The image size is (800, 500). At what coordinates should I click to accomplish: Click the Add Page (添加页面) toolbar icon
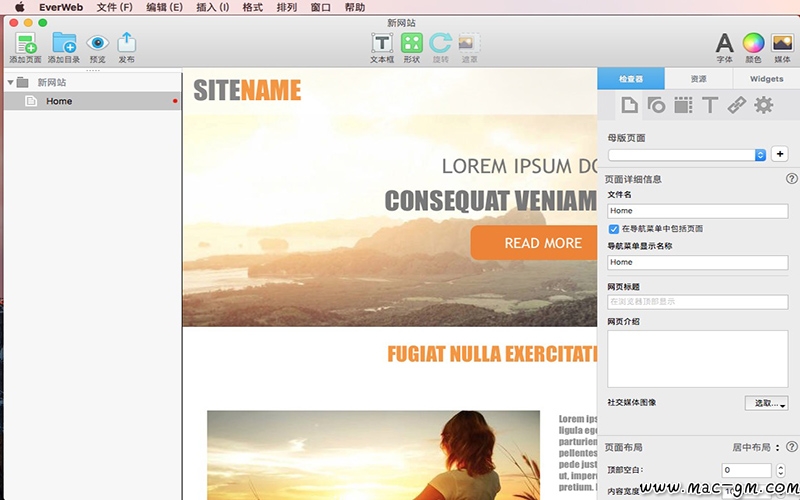tap(25, 43)
